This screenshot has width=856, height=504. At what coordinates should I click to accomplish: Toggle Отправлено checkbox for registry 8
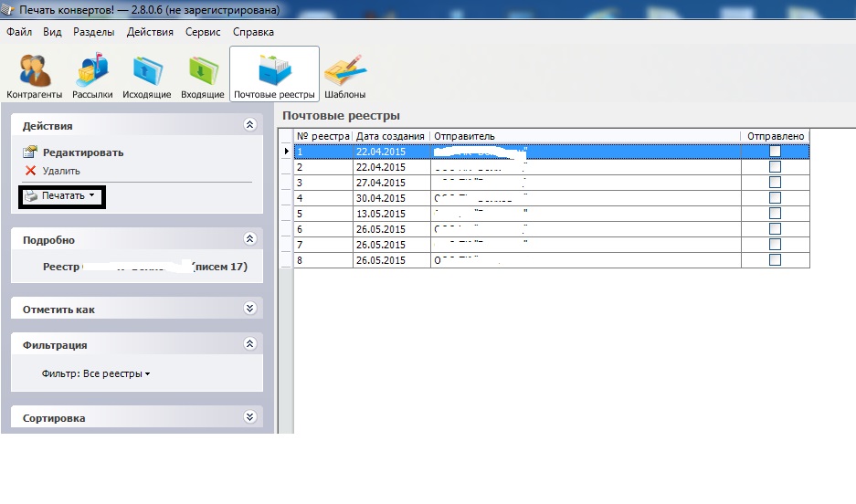[x=775, y=260]
